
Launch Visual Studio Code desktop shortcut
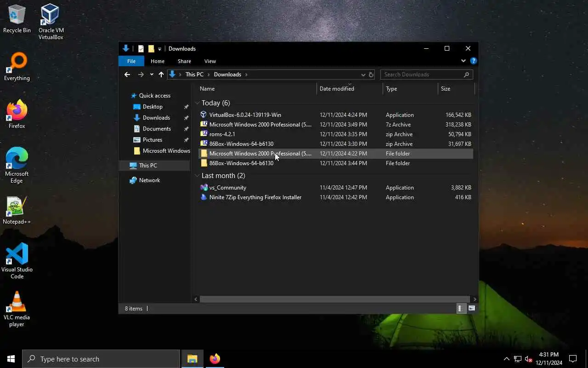click(17, 261)
